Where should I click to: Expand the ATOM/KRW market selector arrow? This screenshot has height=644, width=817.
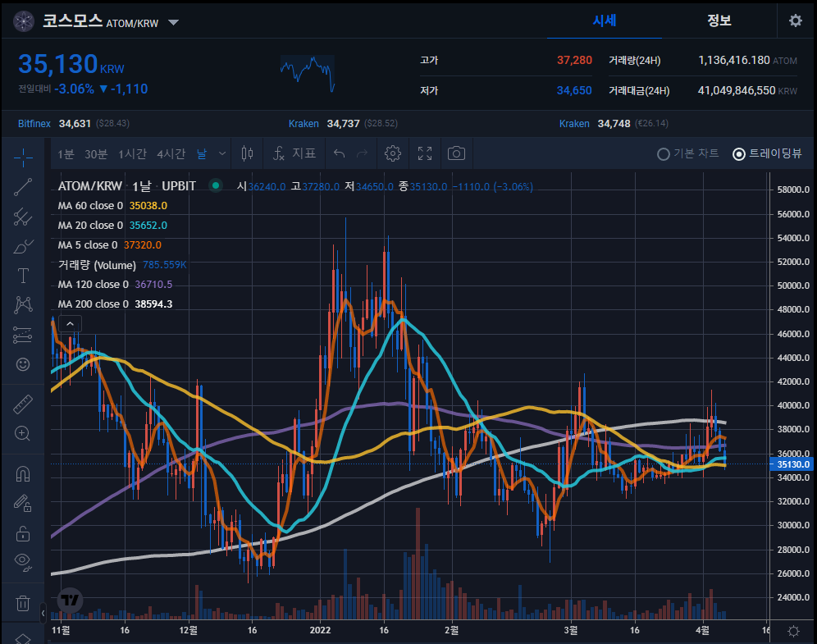coord(174,22)
